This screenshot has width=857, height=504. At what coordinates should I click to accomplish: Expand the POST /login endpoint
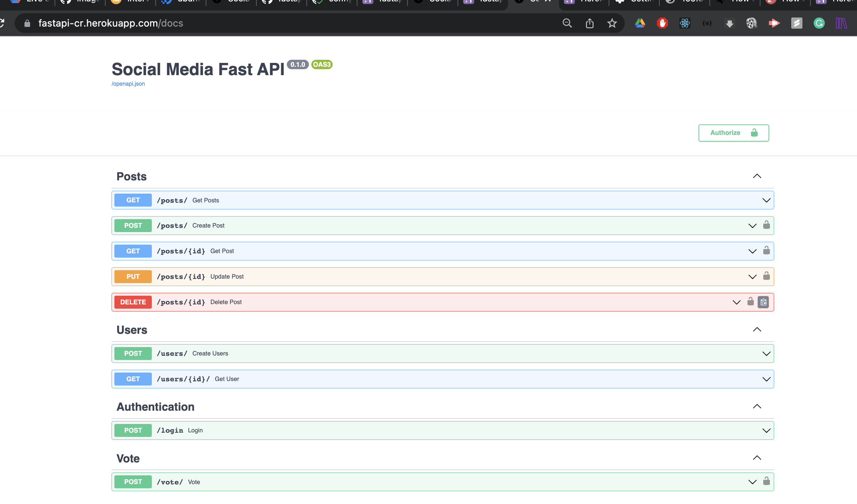click(x=442, y=430)
